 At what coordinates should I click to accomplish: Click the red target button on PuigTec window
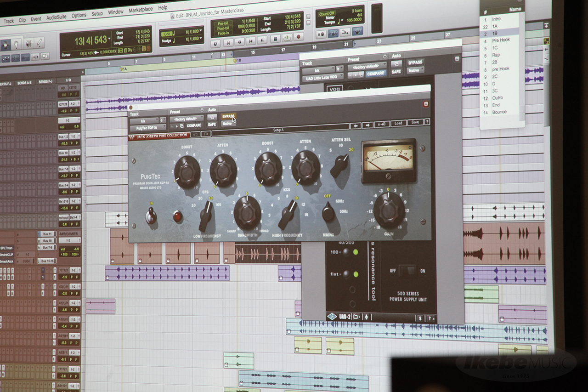[x=425, y=104]
